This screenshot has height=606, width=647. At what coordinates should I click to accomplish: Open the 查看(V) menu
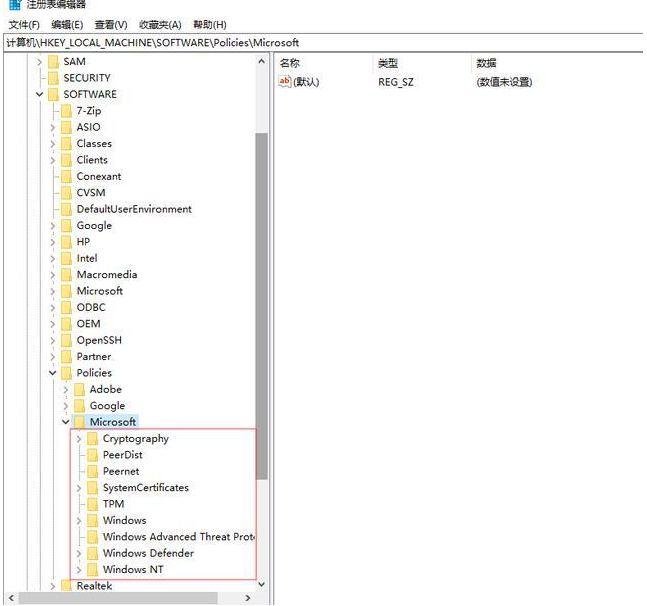(111, 25)
